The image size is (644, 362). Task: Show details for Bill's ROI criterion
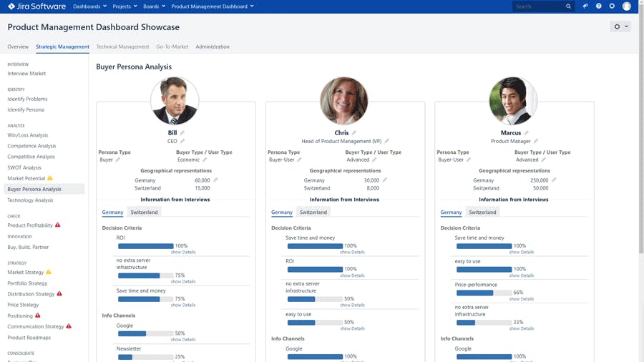183,253
